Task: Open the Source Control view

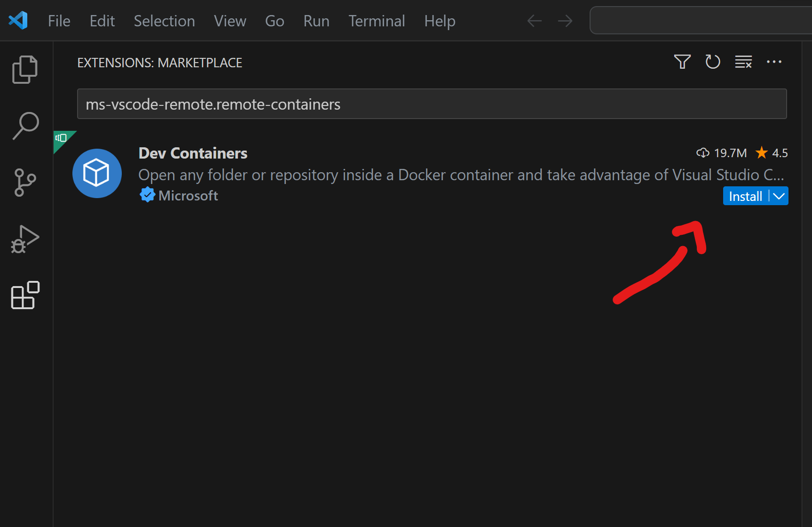Action: tap(25, 183)
